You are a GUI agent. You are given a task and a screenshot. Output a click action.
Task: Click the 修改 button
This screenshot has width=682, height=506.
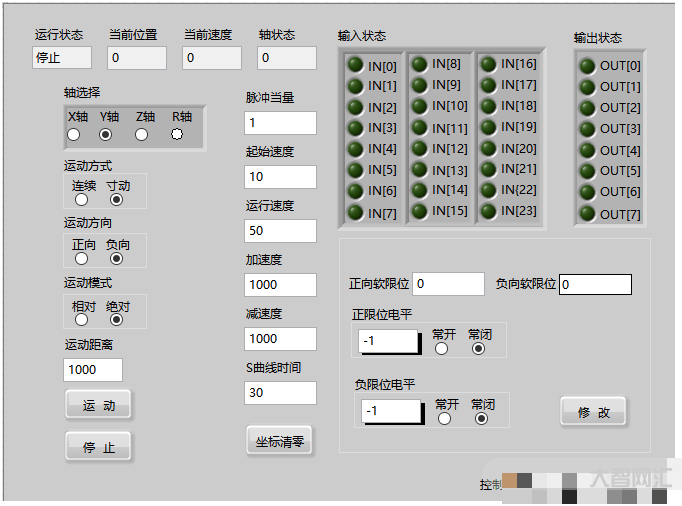tap(592, 411)
